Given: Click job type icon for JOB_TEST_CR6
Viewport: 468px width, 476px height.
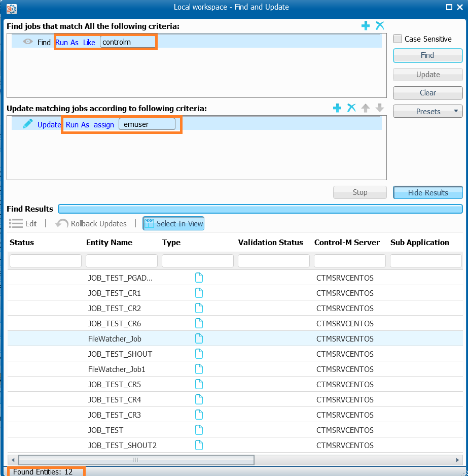Looking at the screenshot, I should pyautogui.click(x=199, y=323).
